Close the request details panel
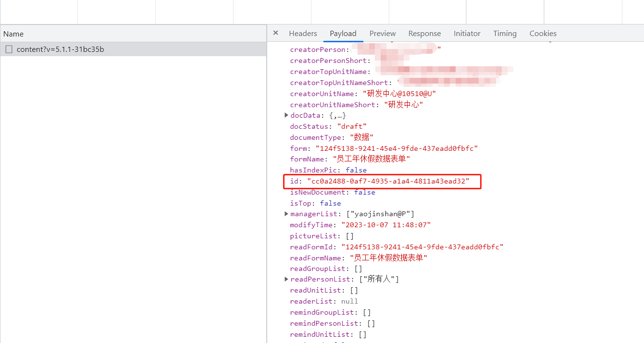This screenshot has width=644, height=343. (275, 33)
